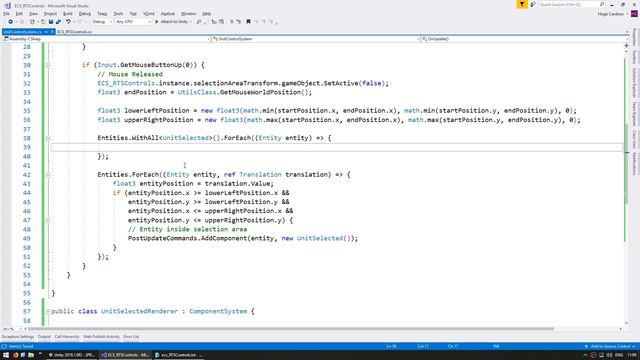The image size is (640, 360).
Task: Open the editor zoom percentage dropdown
Action: [12, 329]
